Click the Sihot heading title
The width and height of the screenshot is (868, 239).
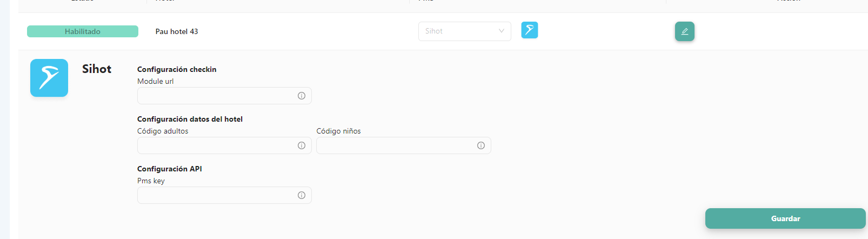coord(97,69)
